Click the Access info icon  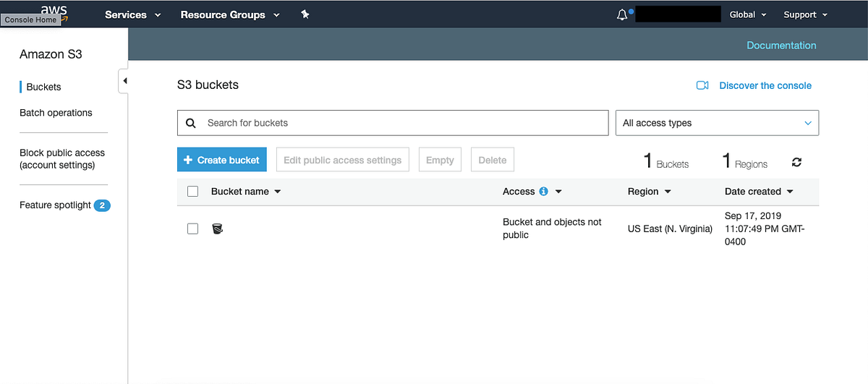[544, 192]
